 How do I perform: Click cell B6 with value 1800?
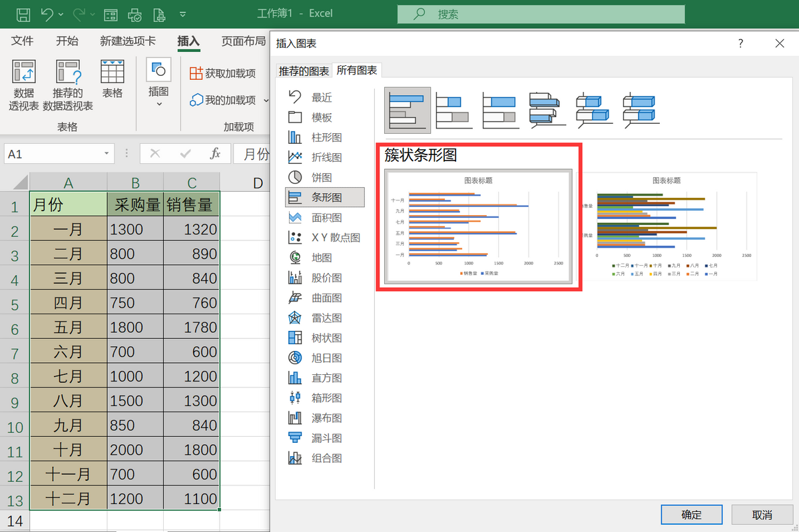(x=135, y=327)
